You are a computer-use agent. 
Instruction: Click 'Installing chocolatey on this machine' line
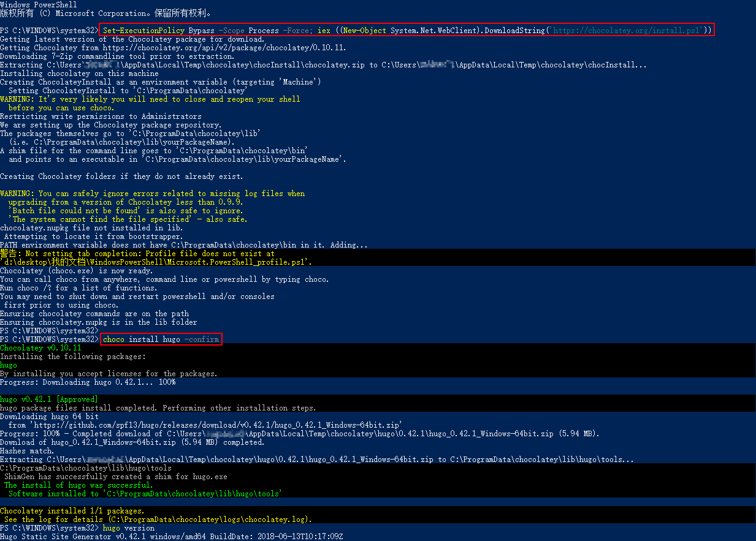coord(79,73)
